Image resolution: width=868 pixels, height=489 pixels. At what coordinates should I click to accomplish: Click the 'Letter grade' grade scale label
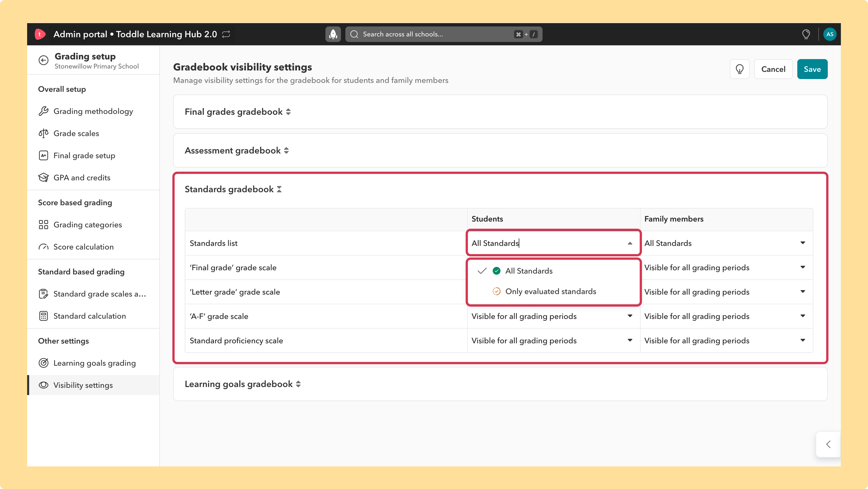point(235,292)
